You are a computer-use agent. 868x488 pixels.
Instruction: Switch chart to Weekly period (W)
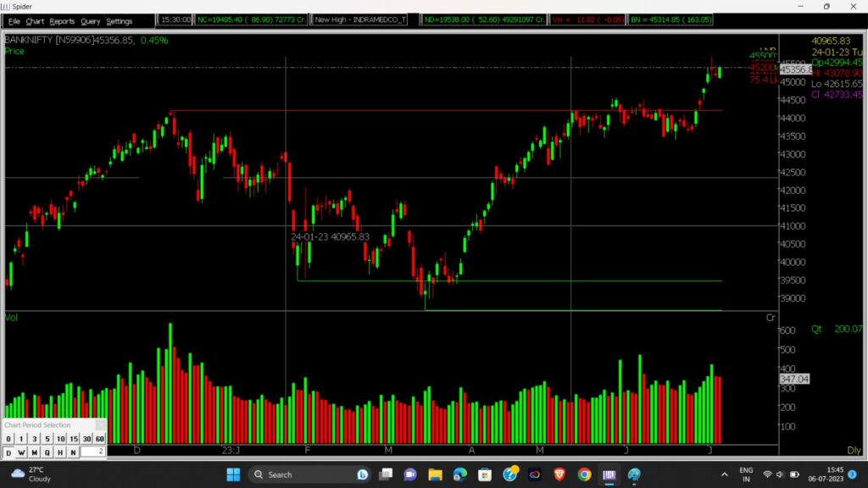click(x=20, y=452)
